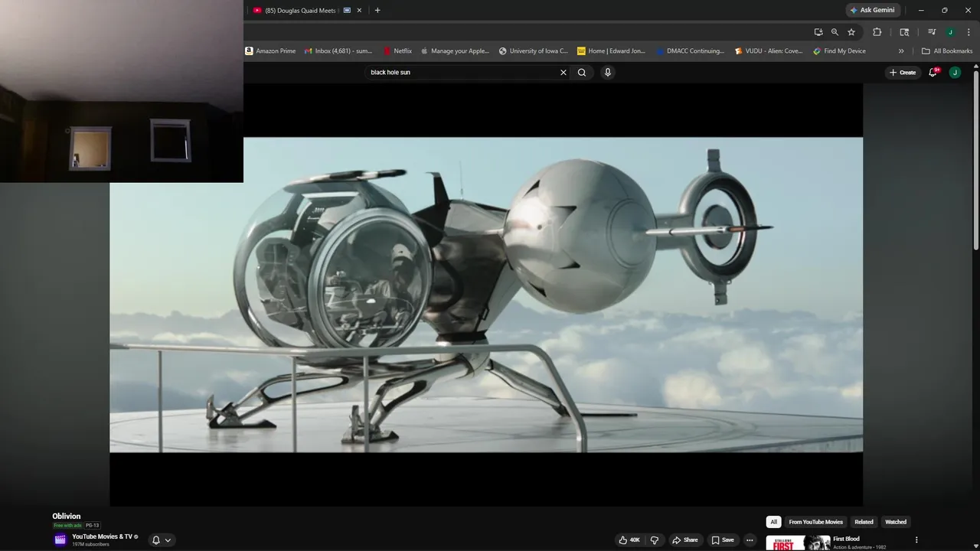This screenshot has width=980, height=551.
Task: Open the YouTube account avatar menu
Action: (x=955, y=73)
